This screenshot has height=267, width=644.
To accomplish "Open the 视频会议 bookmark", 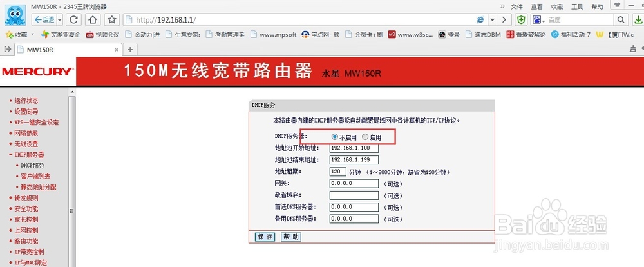I will pyautogui.click(x=102, y=35).
